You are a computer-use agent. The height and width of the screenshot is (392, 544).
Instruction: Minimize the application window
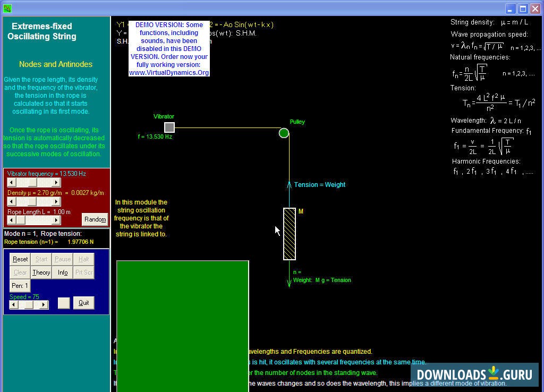[x=510, y=8]
